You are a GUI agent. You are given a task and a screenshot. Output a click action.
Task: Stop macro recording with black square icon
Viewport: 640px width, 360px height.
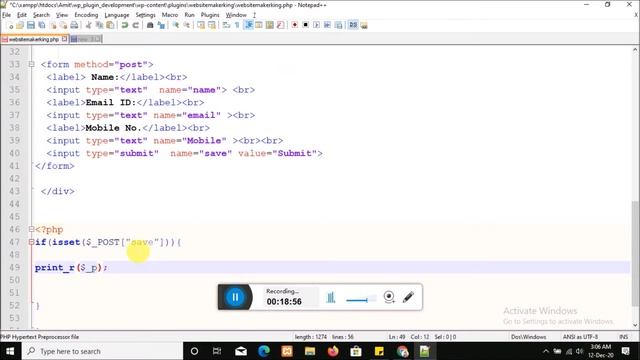tap(305, 25)
